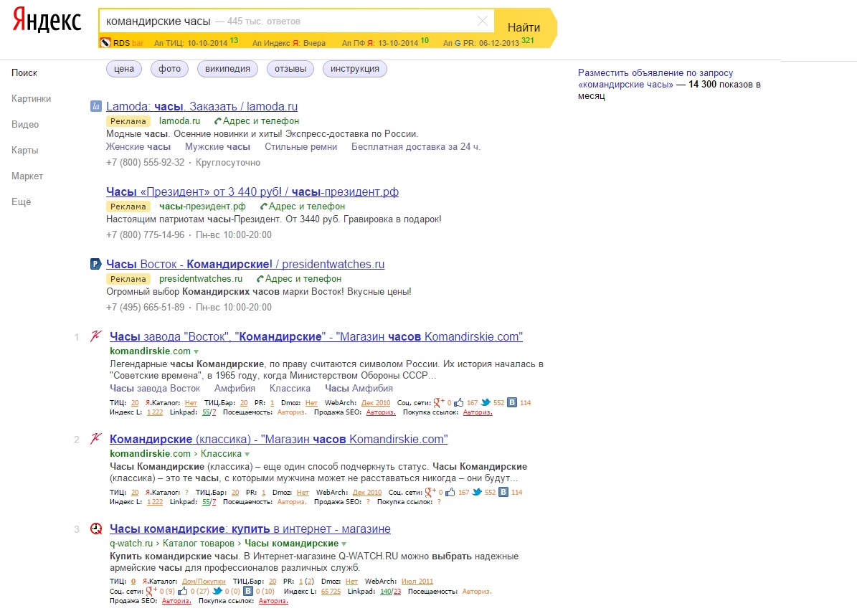Click the Lamoda favicon icon
The image size is (857, 616).
tap(95, 107)
